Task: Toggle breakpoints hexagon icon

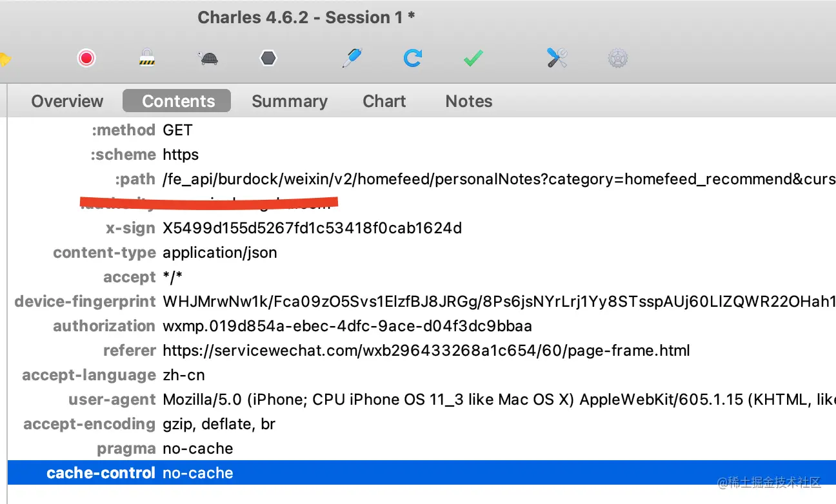Action: point(268,59)
